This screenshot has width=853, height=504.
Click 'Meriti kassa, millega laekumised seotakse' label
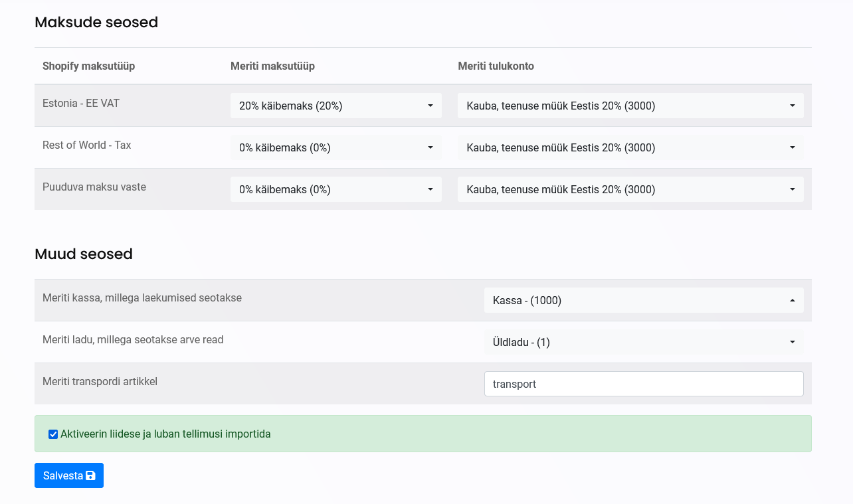142,298
